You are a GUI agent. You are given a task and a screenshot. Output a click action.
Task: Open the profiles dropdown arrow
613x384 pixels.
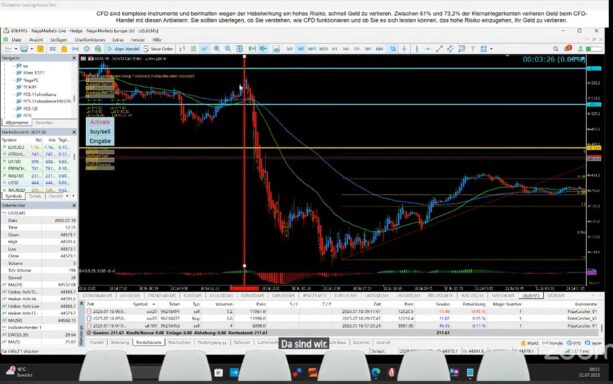click(32, 49)
